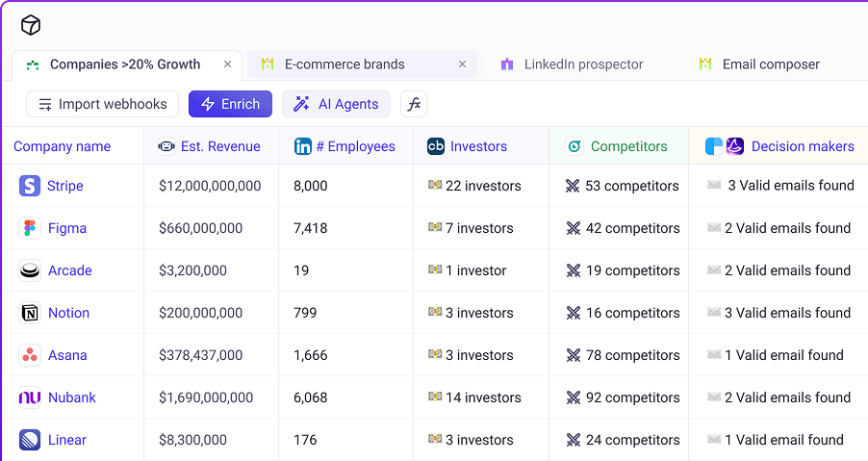
Task: Open the Arcade company link
Action: pyautogui.click(x=69, y=270)
